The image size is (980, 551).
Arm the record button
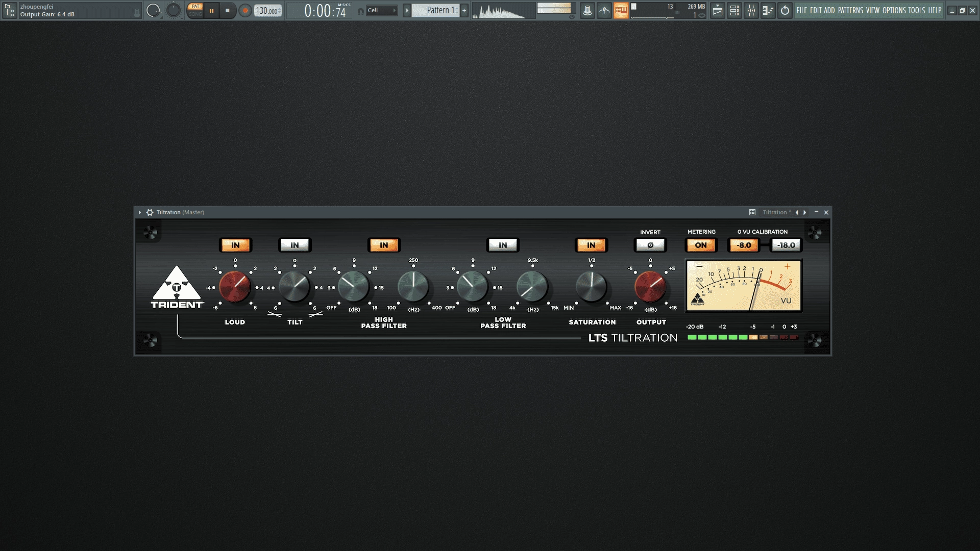tap(245, 10)
